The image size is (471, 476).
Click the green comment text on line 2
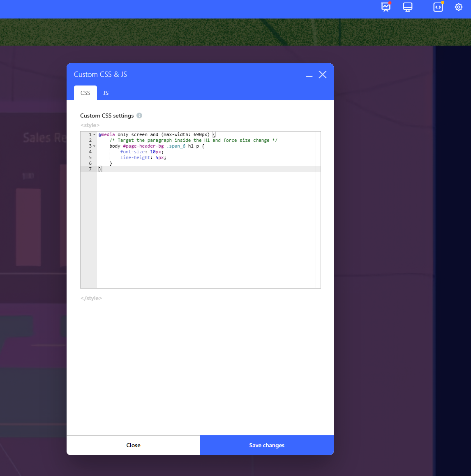193,140
